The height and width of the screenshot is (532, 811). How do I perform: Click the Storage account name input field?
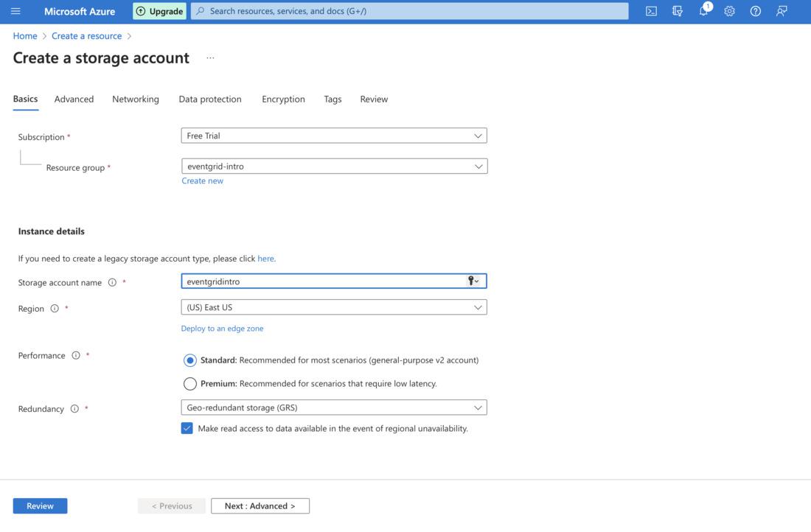click(324, 281)
